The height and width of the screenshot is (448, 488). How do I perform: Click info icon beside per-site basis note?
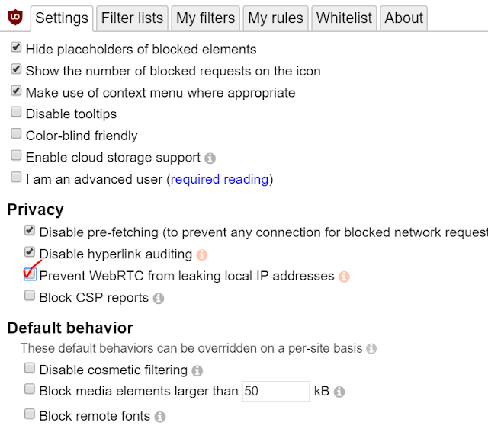click(371, 349)
